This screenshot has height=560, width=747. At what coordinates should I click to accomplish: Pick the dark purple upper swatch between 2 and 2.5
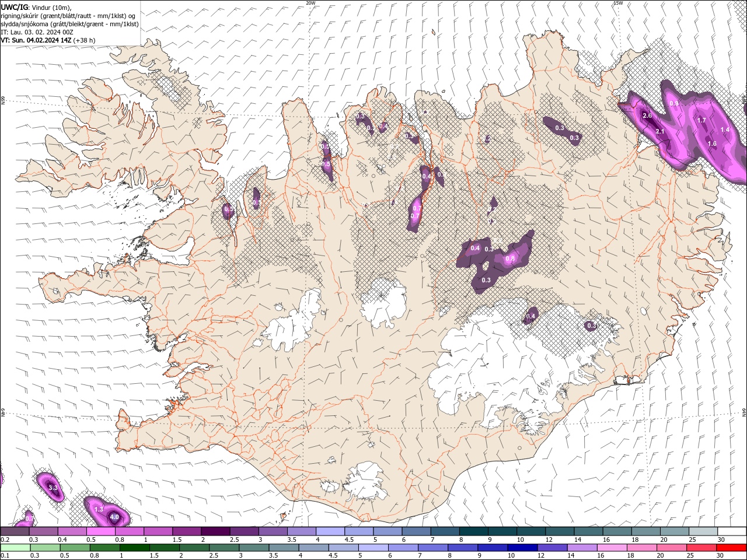coord(216,531)
